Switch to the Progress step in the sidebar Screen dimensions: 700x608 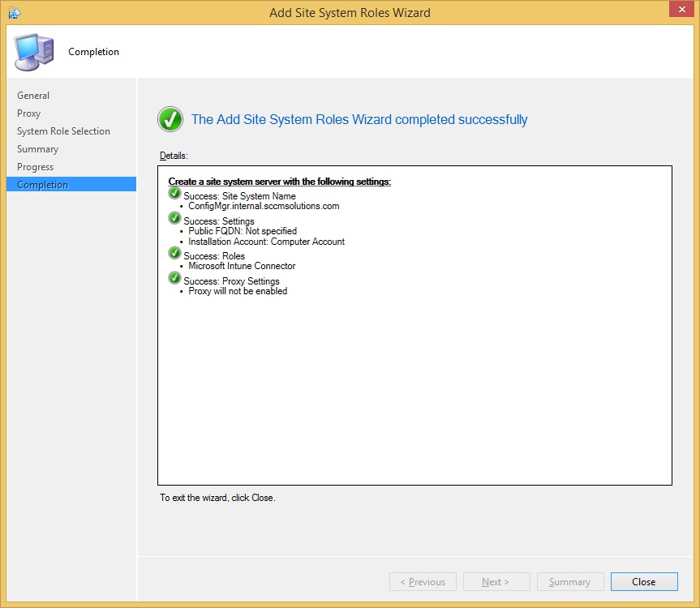35,167
